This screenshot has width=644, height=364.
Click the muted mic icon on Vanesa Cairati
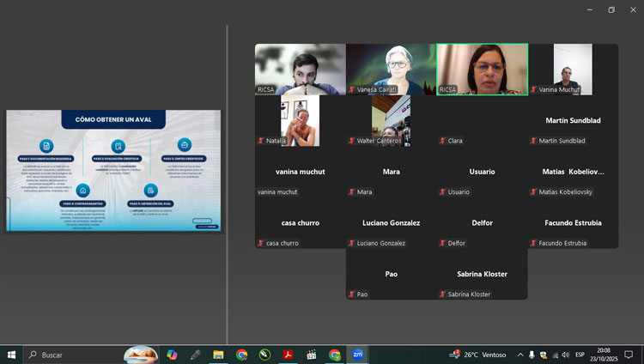[351, 89]
